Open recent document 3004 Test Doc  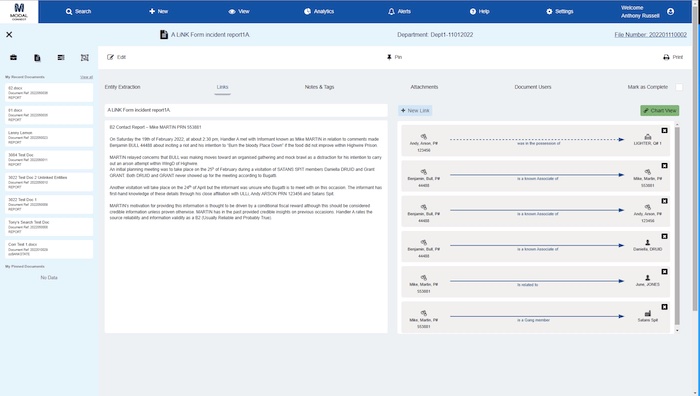point(49,160)
